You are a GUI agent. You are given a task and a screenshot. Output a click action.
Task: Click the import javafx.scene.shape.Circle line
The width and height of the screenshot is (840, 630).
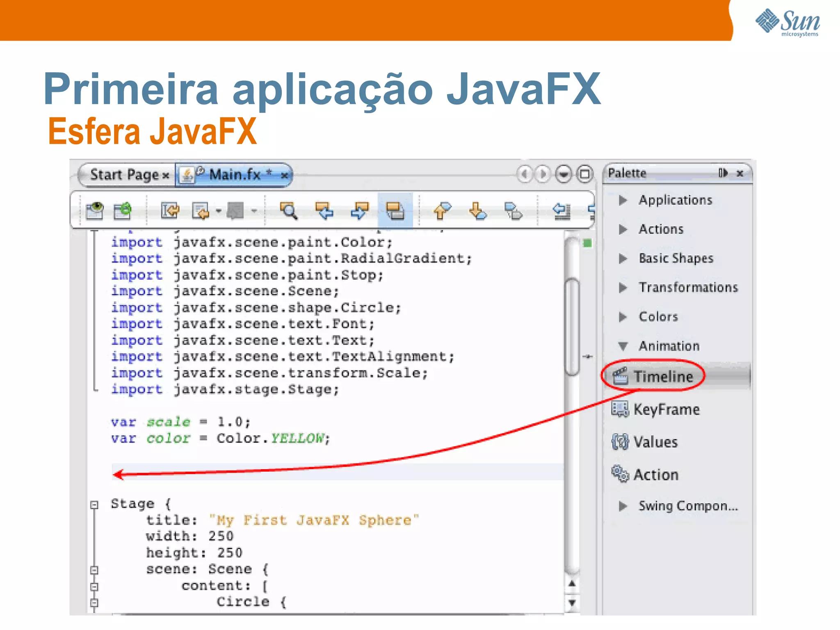click(256, 308)
